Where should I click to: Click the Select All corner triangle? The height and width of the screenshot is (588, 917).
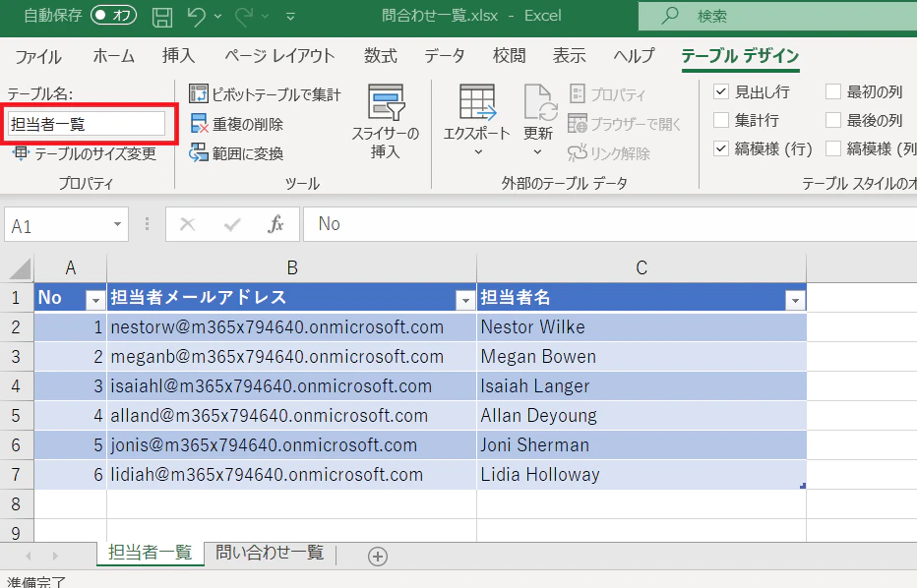21,269
